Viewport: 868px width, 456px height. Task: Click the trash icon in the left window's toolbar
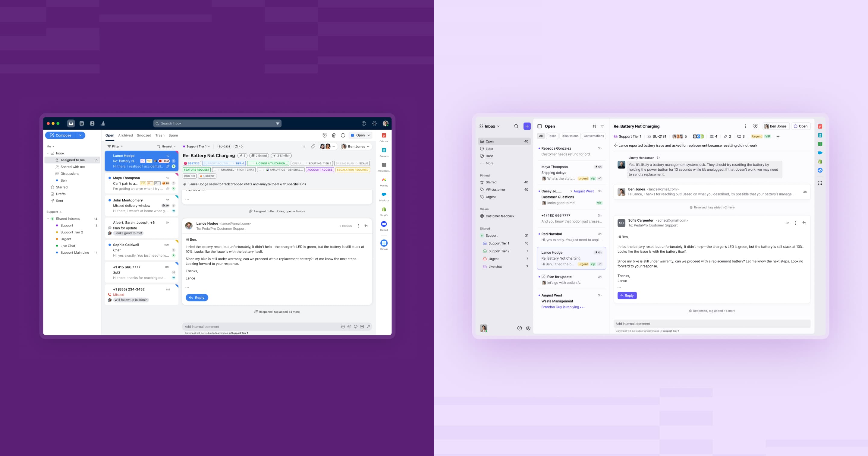click(x=334, y=135)
